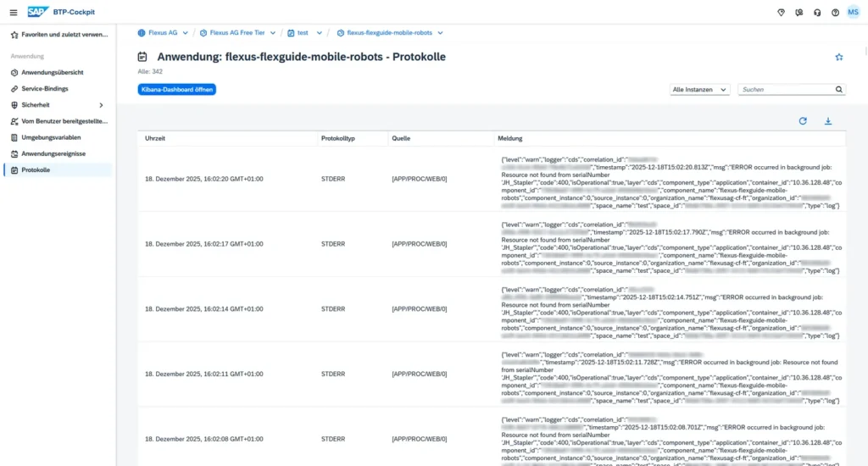This screenshot has height=466, width=868.
Task: Click the search magnifier icon
Action: click(839, 89)
